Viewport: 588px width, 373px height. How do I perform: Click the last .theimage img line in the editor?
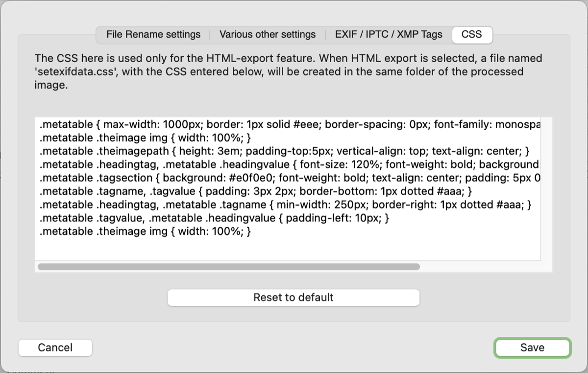pos(145,232)
